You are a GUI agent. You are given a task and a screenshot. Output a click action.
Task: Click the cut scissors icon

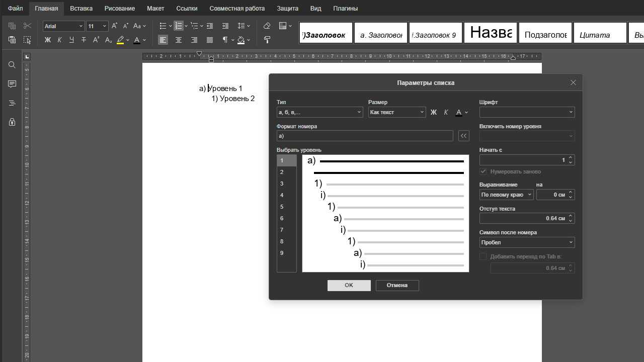pyautogui.click(x=27, y=26)
